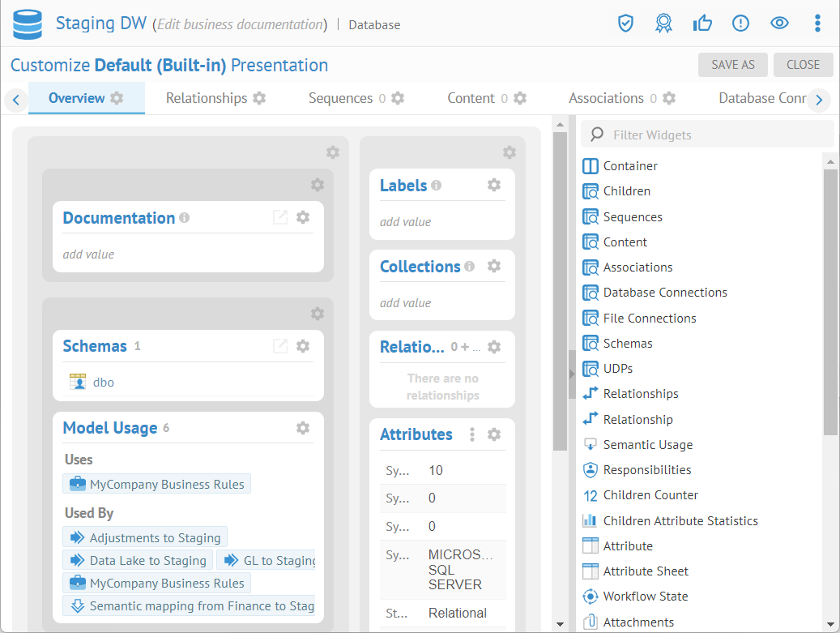The image size is (840, 633).
Task: Open the Documentation external edit icon
Action: pos(279,217)
